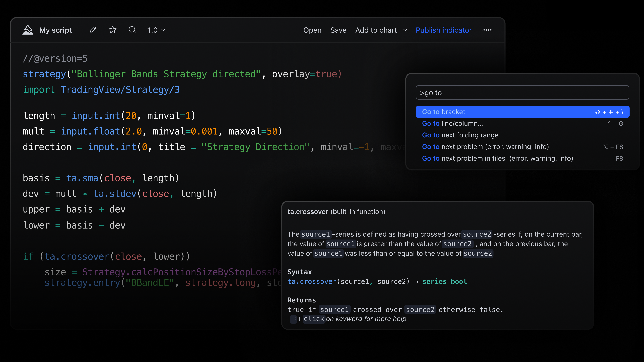644x362 pixels.
Task: Select Go to line/column command
Action: 453,123
